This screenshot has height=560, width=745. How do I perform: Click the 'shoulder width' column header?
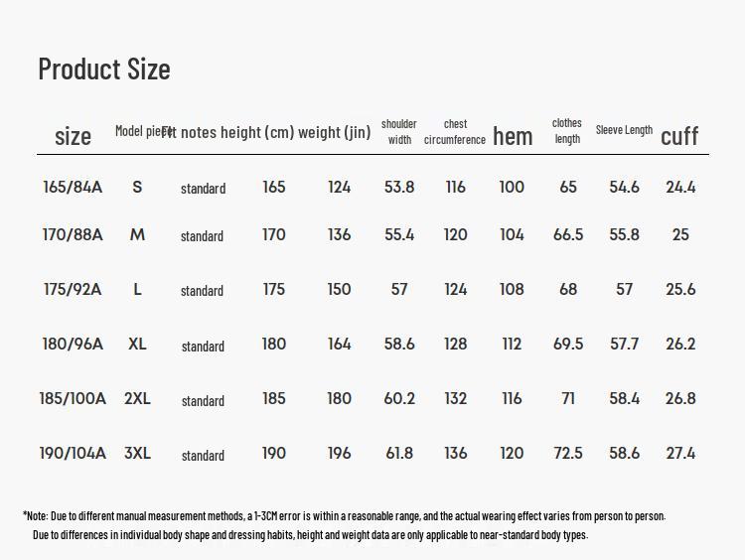click(399, 132)
